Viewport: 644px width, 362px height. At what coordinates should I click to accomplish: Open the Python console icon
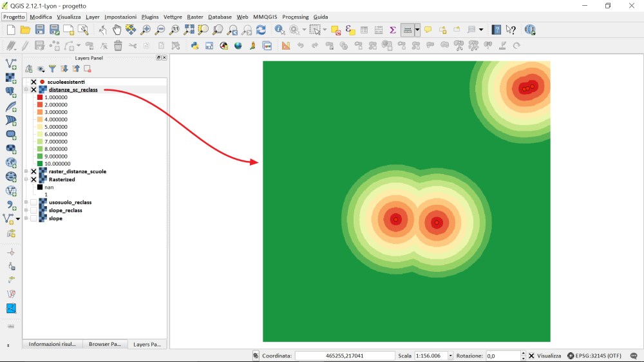click(x=194, y=46)
